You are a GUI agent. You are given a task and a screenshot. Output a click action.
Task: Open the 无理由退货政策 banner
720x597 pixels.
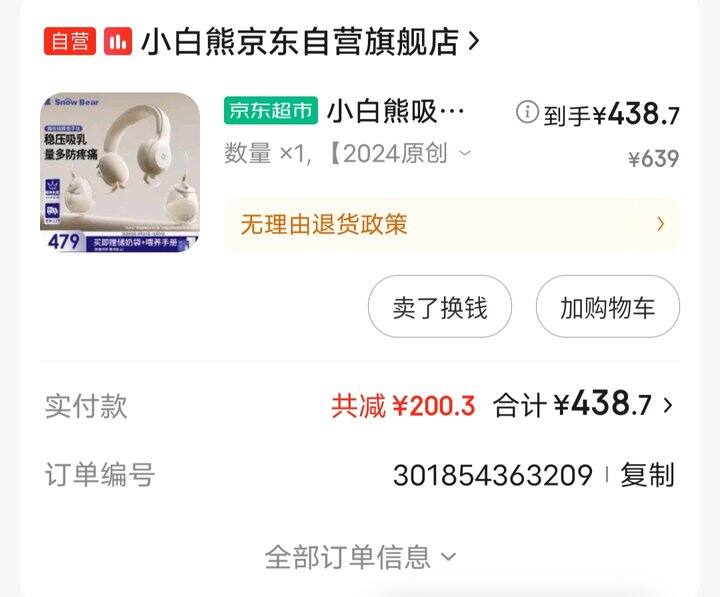[x=451, y=225]
